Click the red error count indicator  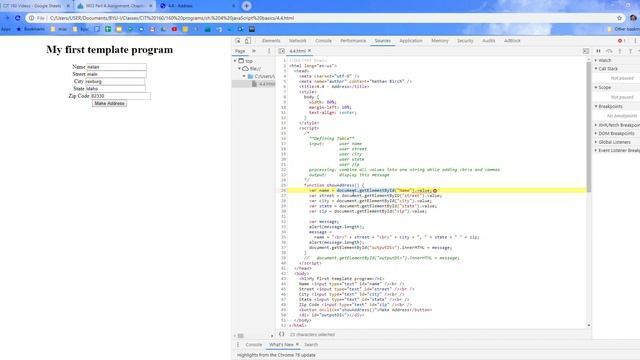(622, 41)
